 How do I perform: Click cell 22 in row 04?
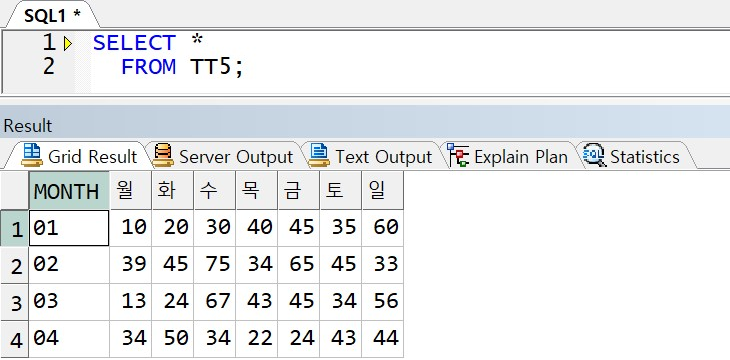[x=257, y=339]
